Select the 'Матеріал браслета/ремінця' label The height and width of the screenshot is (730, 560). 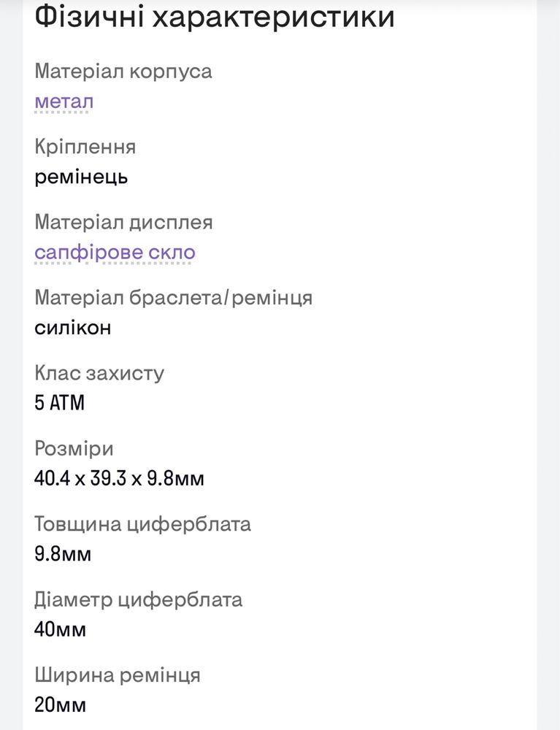point(173,298)
